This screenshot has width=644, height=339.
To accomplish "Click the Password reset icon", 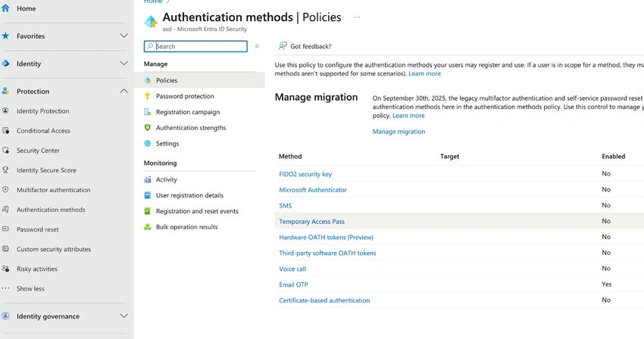I will (5, 229).
